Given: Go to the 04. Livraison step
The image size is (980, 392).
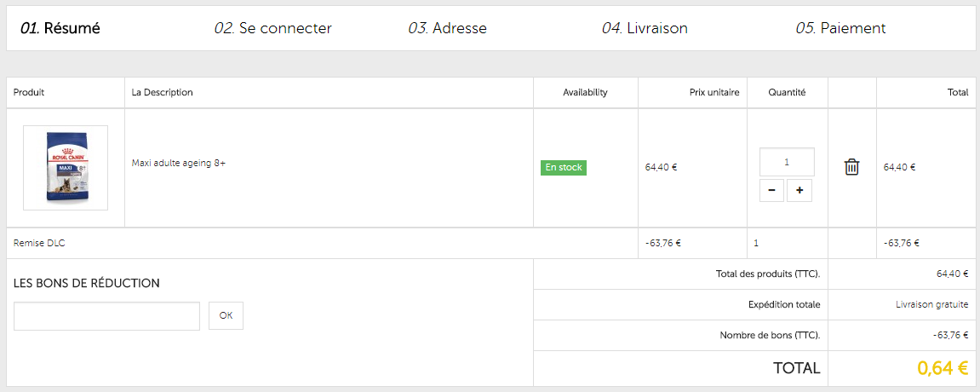Looking at the screenshot, I should tap(645, 28).
